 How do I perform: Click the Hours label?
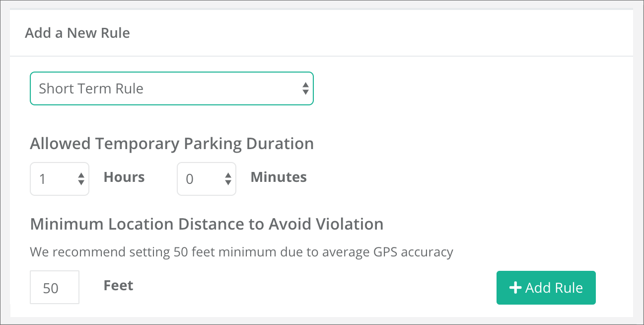point(124,177)
